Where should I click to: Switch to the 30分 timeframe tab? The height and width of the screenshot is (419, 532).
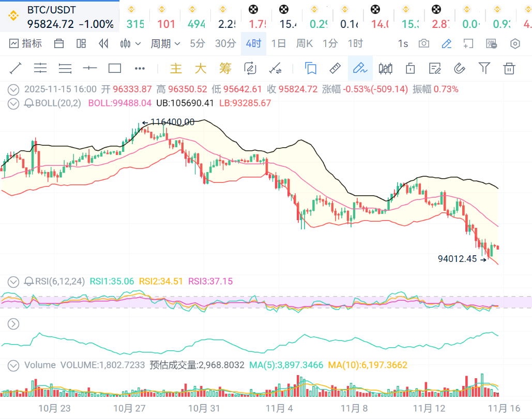click(225, 44)
